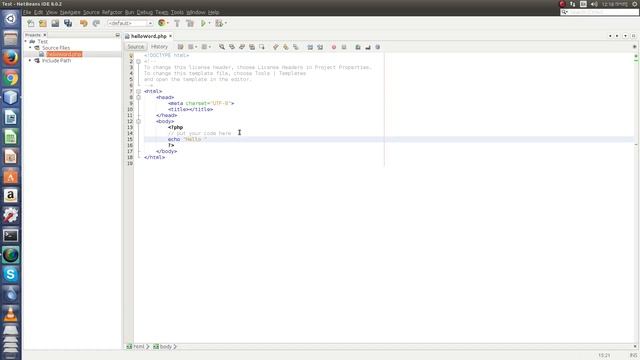This screenshot has width=640, height=360.
Task: Clean and Build the project
Action: point(190,23)
